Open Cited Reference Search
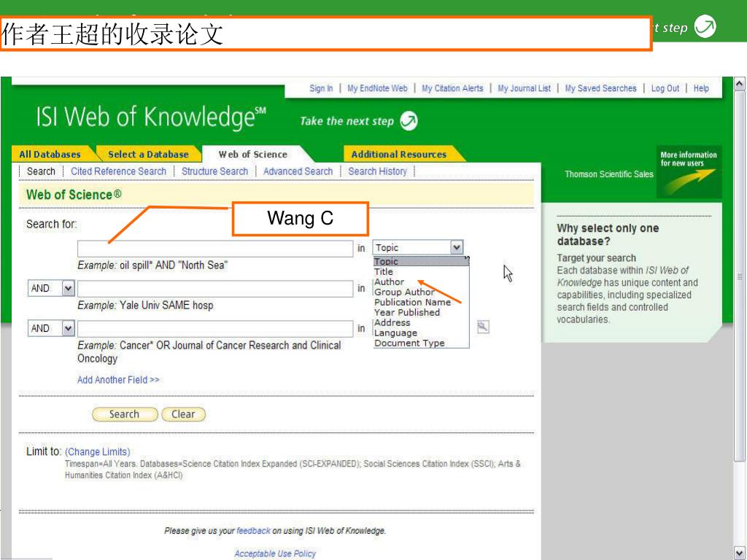747x560 pixels. click(119, 171)
